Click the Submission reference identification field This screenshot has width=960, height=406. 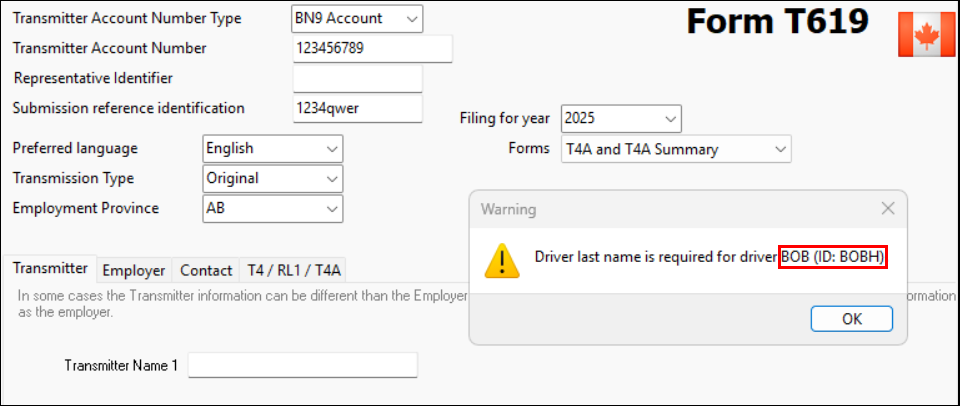pyautogui.click(x=358, y=108)
